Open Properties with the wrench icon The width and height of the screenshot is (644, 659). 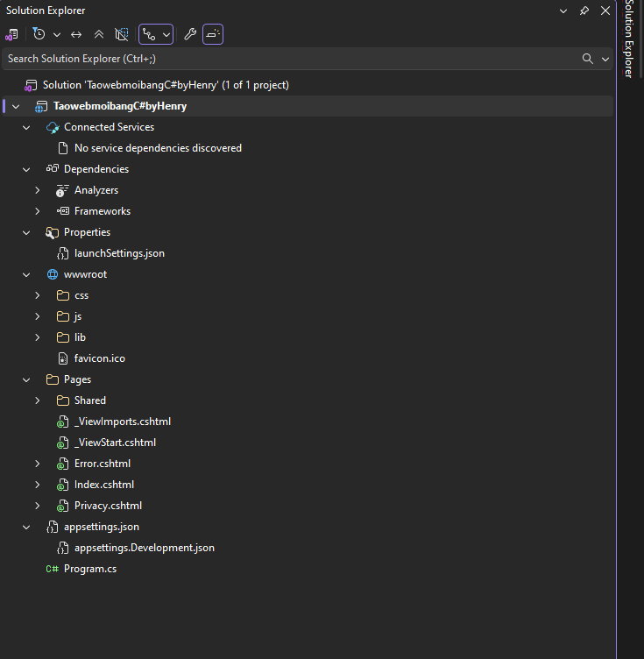tap(189, 34)
